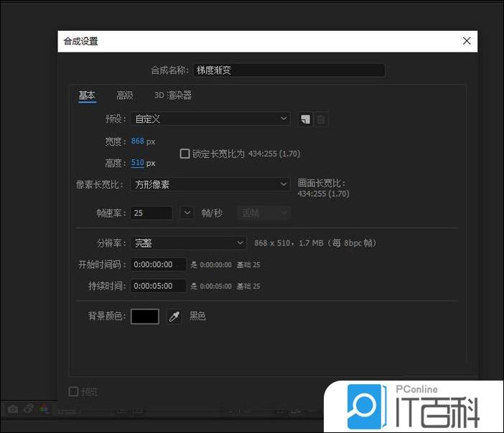Click the show snapshot icon behind the dialog
The height and width of the screenshot is (433, 504).
pos(29,409)
